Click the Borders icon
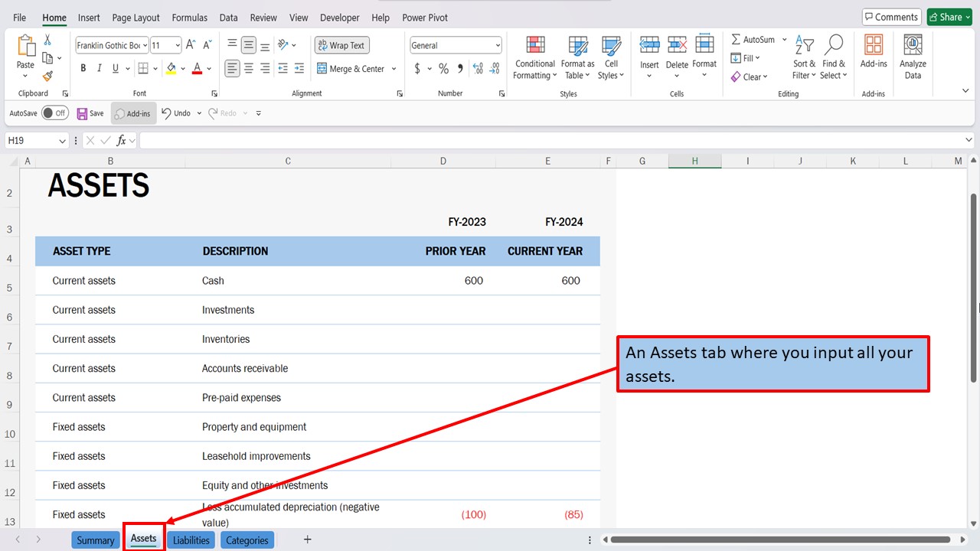The height and width of the screenshot is (551, 980). [x=143, y=68]
